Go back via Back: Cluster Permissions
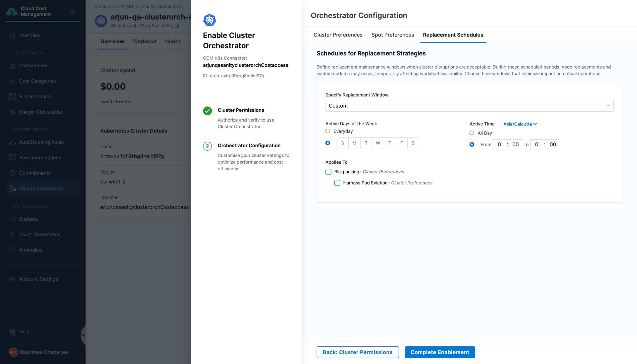This screenshot has width=637, height=364. (x=357, y=352)
